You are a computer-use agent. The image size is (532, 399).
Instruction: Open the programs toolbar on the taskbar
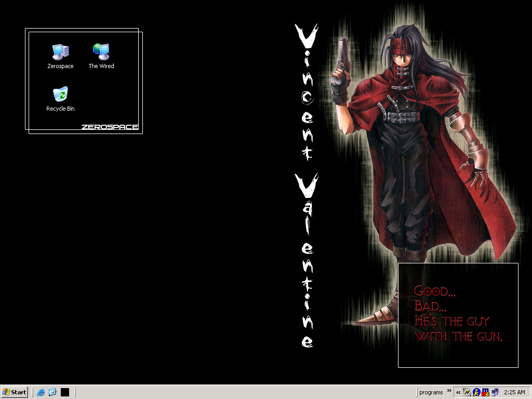pyautogui.click(x=431, y=392)
